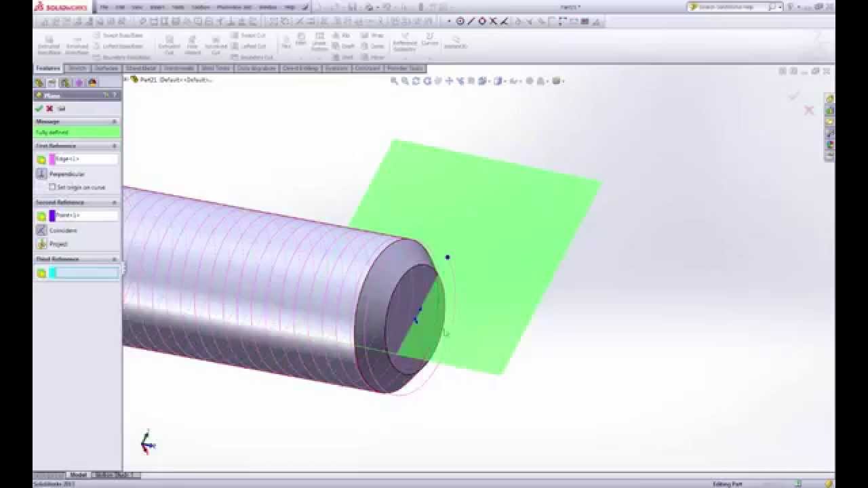Image resolution: width=868 pixels, height=488 pixels.
Task: Click Zoom to Fit in view toolbar
Action: coord(394,81)
